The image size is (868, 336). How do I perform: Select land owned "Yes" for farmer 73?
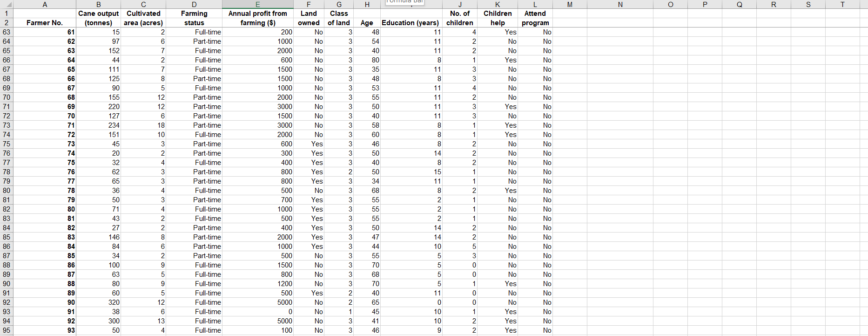309,144
